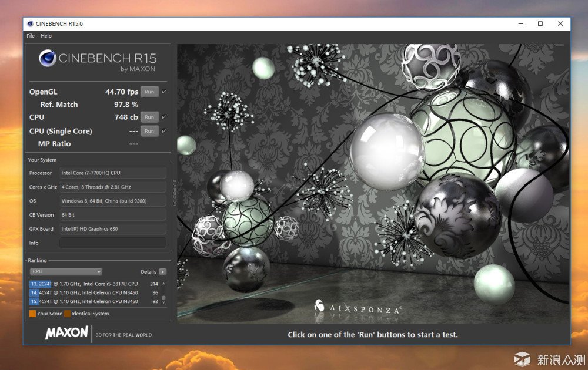Toggle the CPU test checkmark
588x370 pixels.
pyautogui.click(x=164, y=117)
